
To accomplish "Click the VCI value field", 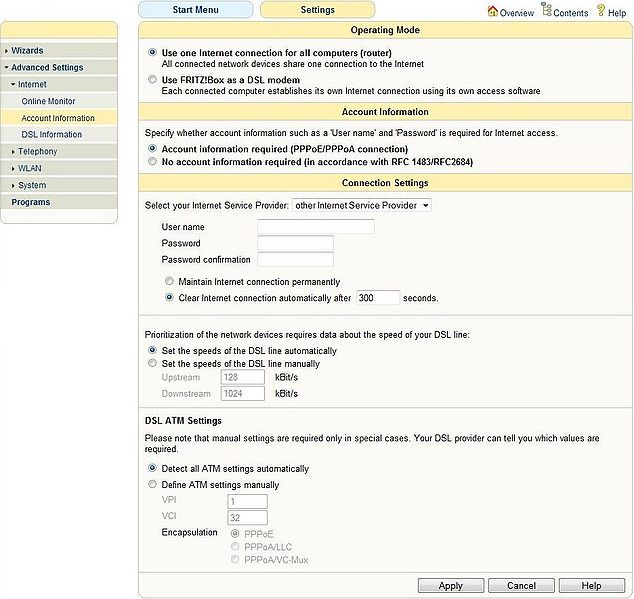I will tap(247, 518).
